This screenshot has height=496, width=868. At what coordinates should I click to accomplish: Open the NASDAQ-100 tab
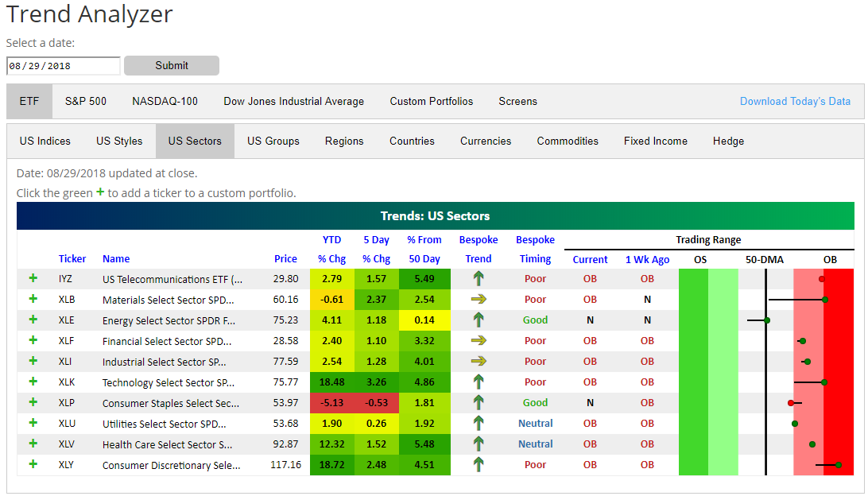[x=165, y=101]
